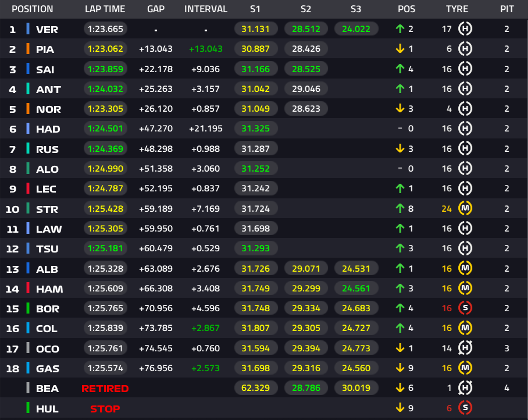528x420 pixels.
Task: Click GAS's yellow position-loss arrow
Action: (x=399, y=368)
